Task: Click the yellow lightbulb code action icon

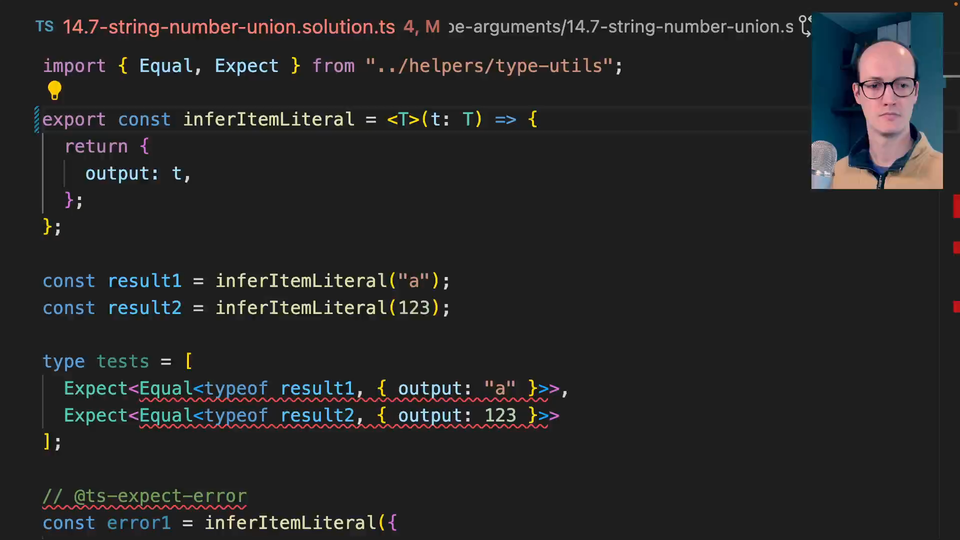Action: [x=55, y=91]
